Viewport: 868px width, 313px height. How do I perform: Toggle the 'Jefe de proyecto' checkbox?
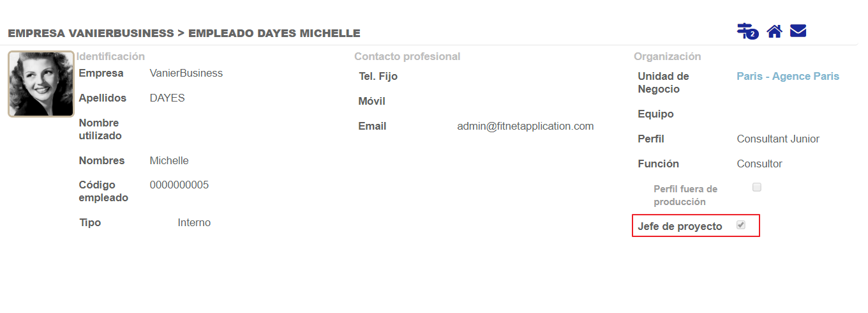pyautogui.click(x=741, y=225)
